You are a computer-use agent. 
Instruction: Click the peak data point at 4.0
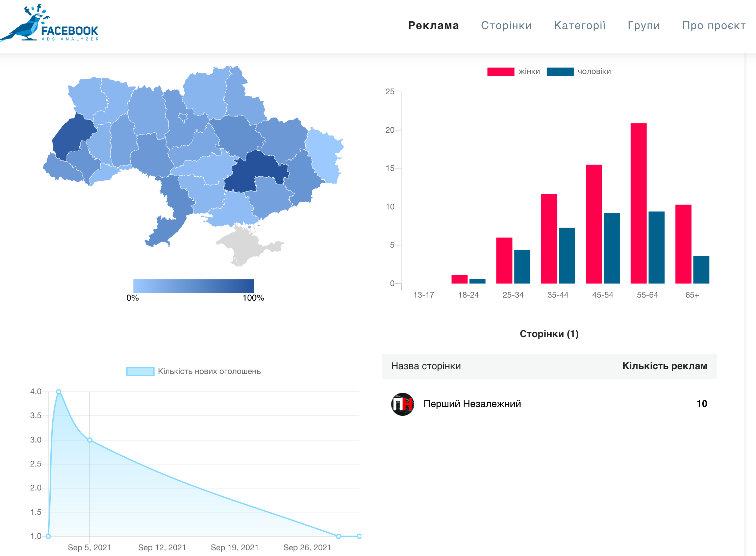[59, 392]
